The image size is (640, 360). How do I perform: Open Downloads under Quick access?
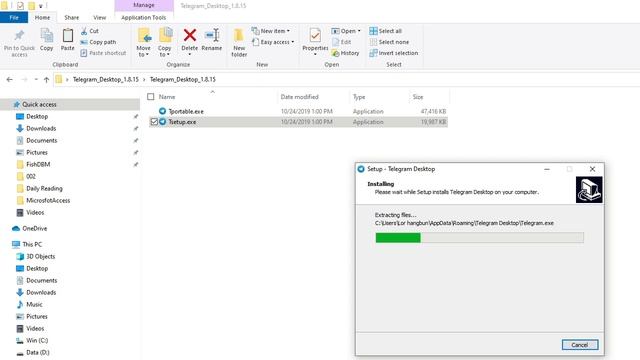tap(41, 129)
